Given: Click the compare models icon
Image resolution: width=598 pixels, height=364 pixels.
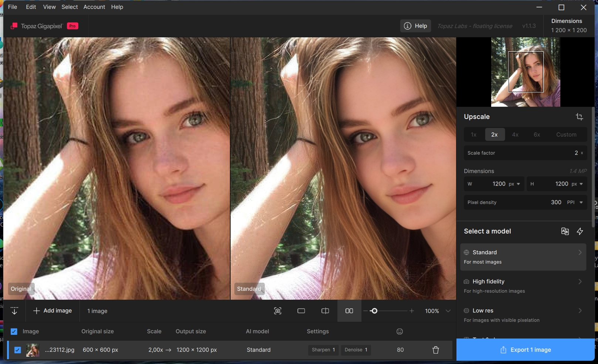Looking at the screenshot, I should tap(565, 231).
